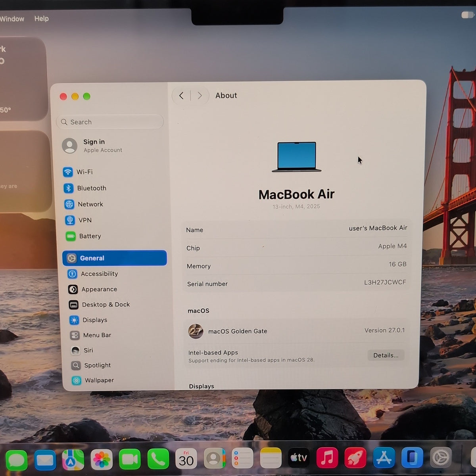The image size is (476, 476).
Task: Open Calendar showing Fri 30 in Dock
Action: (x=186, y=459)
